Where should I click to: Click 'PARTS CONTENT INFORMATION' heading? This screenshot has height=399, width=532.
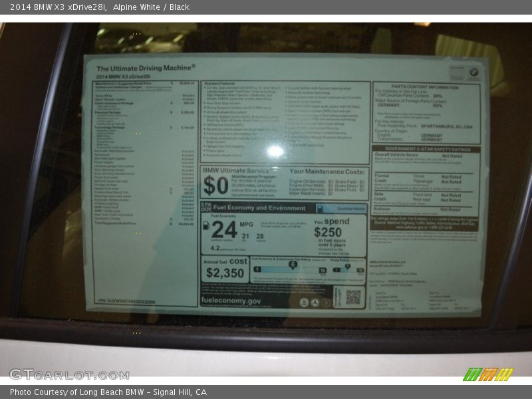pyautogui.click(x=425, y=87)
